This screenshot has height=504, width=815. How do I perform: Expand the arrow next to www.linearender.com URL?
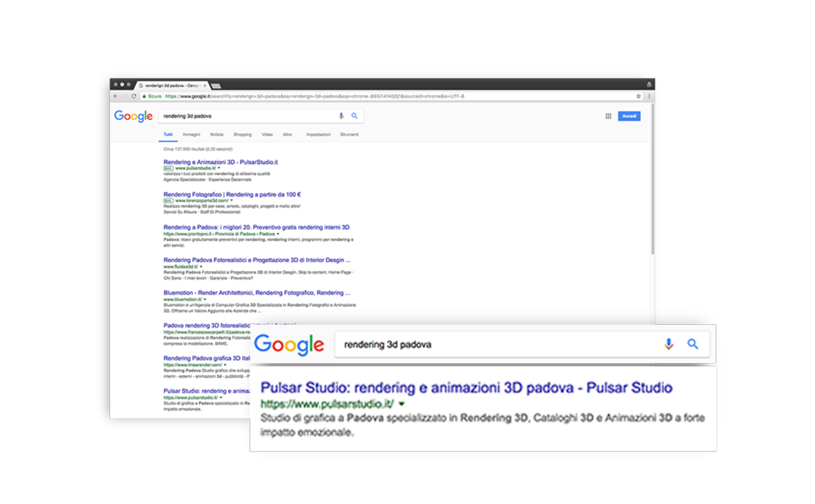[x=225, y=365]
